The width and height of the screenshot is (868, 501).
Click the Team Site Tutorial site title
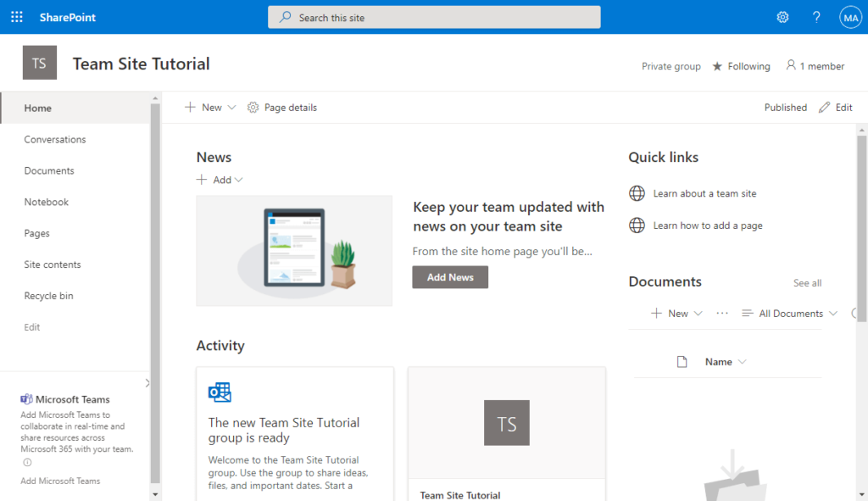tap(142, 64)
